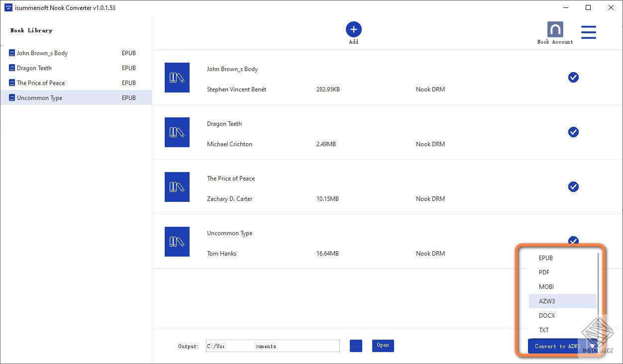Select Dragon Teeth in Nook Library

click(76, 68)
